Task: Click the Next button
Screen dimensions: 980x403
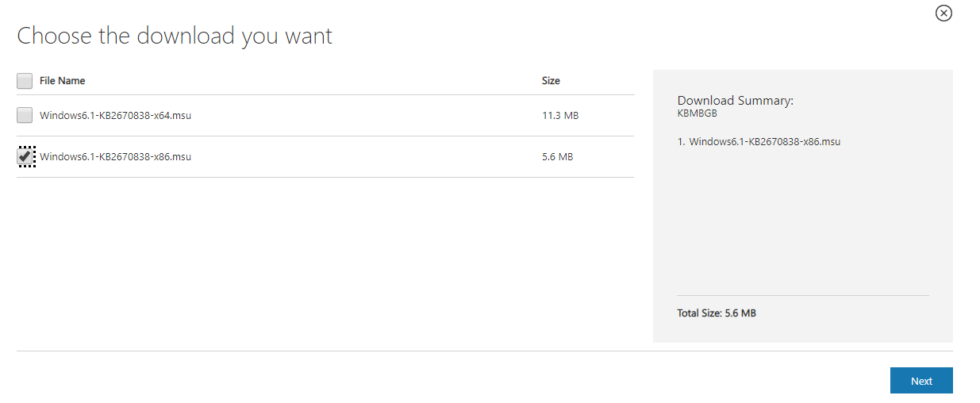Action: 920,381
